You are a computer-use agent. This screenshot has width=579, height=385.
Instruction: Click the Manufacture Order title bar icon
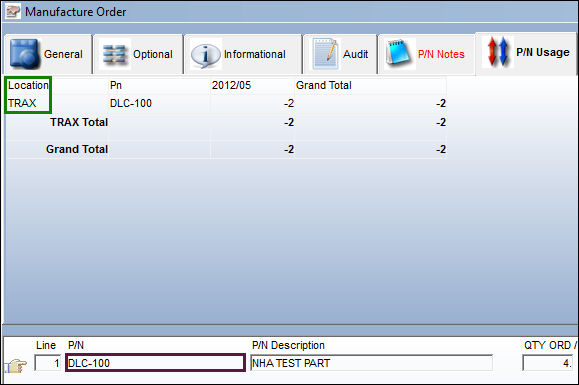(13, 11)
